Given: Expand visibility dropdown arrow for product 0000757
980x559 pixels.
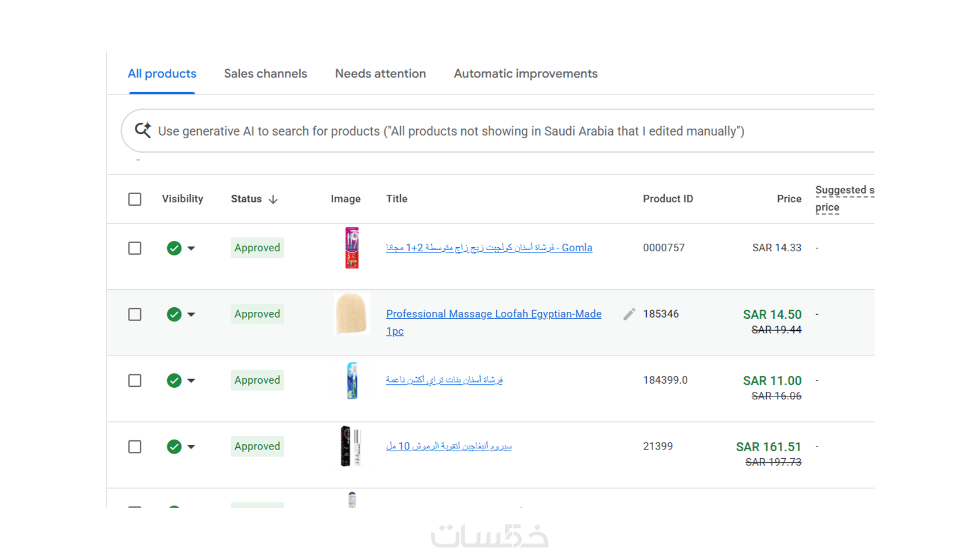Looking at the screenshot, I should (191, 248).
